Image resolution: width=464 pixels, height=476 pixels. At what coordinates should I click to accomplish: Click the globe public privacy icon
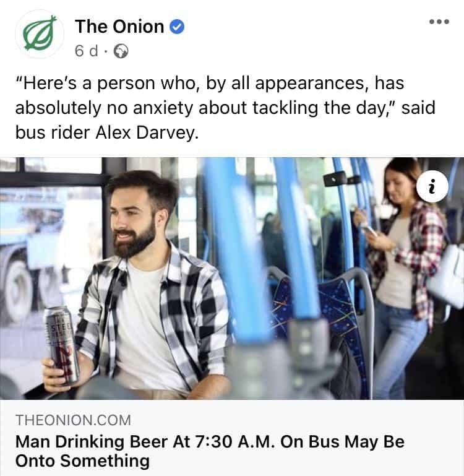(122, 52)
